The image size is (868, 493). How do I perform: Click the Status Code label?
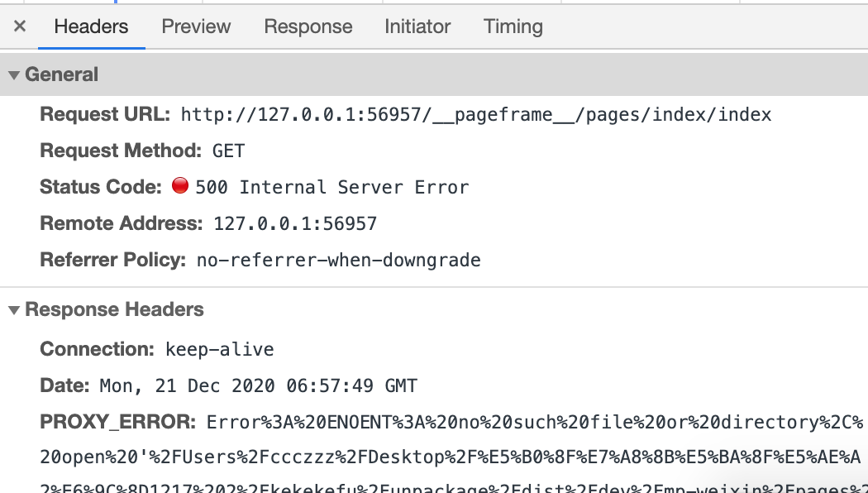101,187
